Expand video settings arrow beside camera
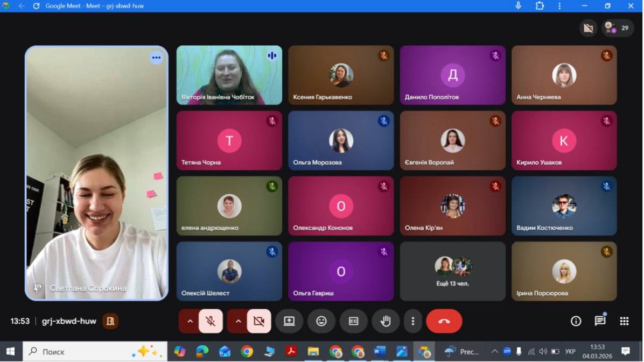644x362 pixels. (238, 321)
